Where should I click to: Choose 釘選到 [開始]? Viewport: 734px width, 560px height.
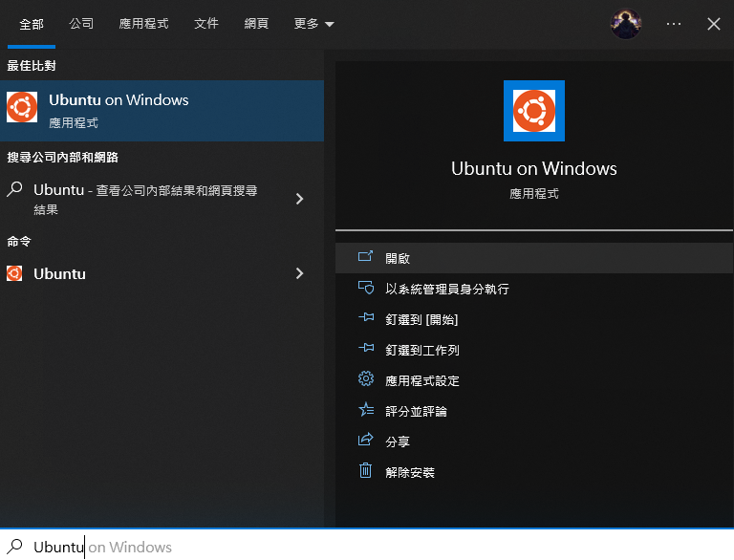[534, 319]
